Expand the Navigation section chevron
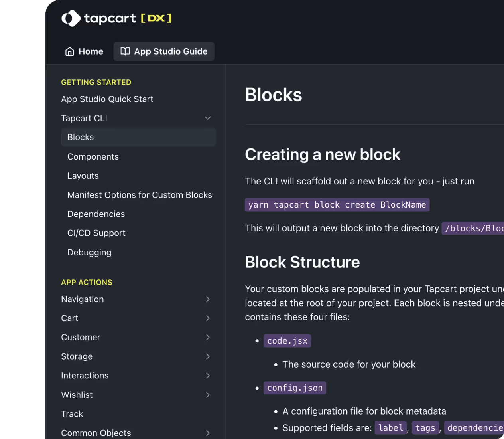The width and height of the screenshot is (504, 439). tap(208, 299)
